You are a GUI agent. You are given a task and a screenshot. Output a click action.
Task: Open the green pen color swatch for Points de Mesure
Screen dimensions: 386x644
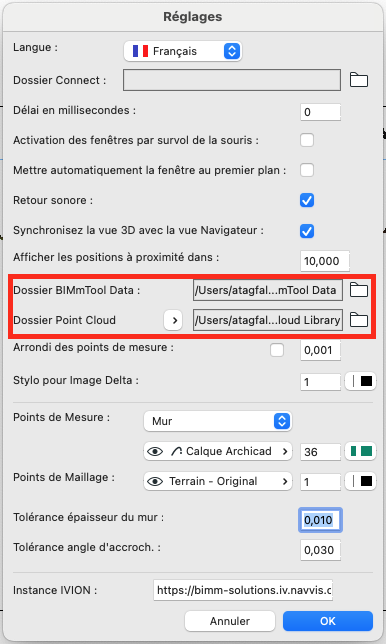pos(361,451)
